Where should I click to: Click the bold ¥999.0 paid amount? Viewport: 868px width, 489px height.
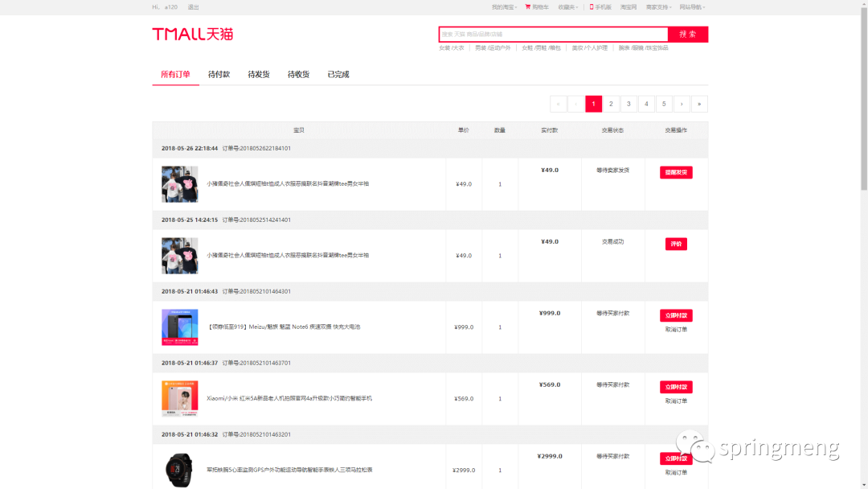(550, 314)
